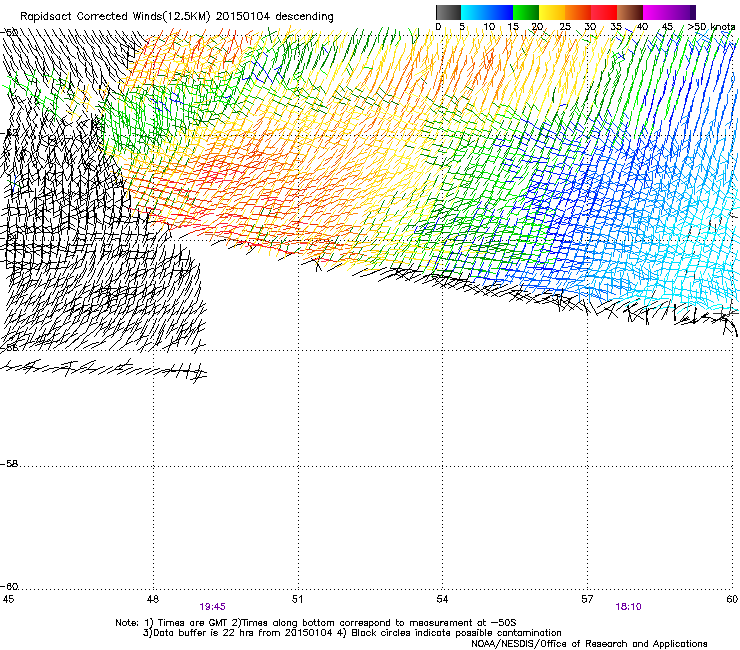Click the '-60' latitude axis label
Viewport: 740px width, 650px height.
tap(9, 586)
